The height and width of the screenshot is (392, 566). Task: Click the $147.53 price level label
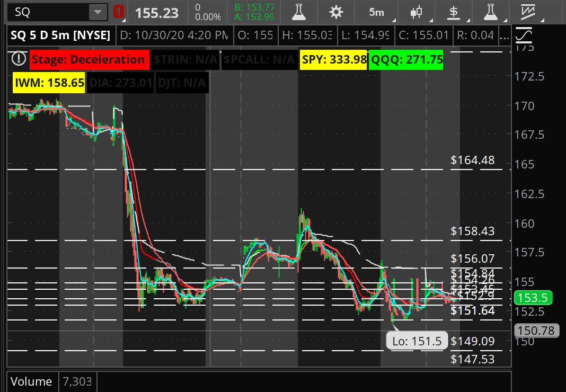pyautogui.click(x=473, y=359)
